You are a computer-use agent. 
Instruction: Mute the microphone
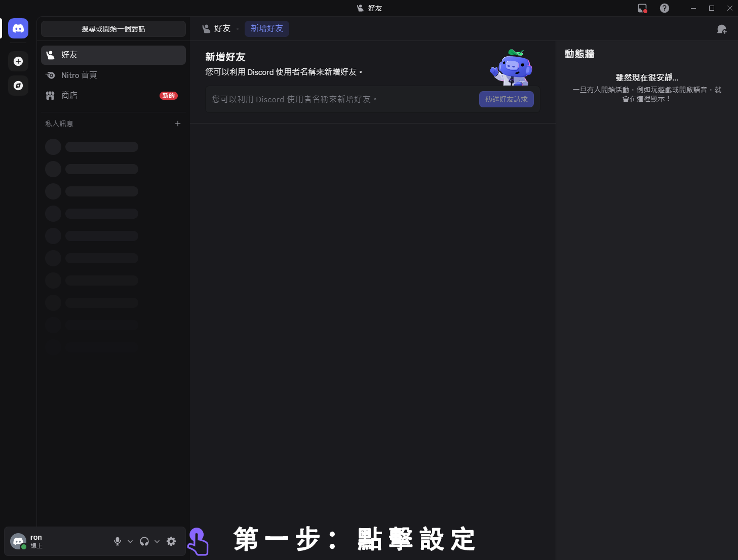(x=118, y=541)
